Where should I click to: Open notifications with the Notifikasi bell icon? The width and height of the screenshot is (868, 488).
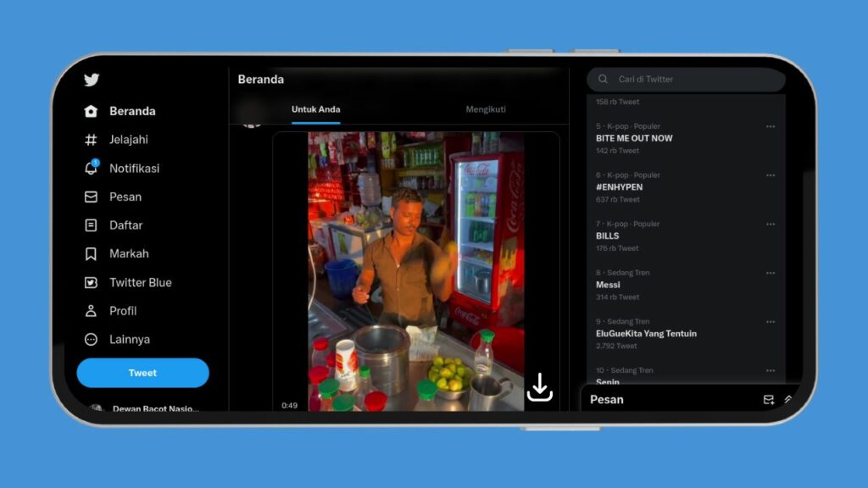(92, 168)
